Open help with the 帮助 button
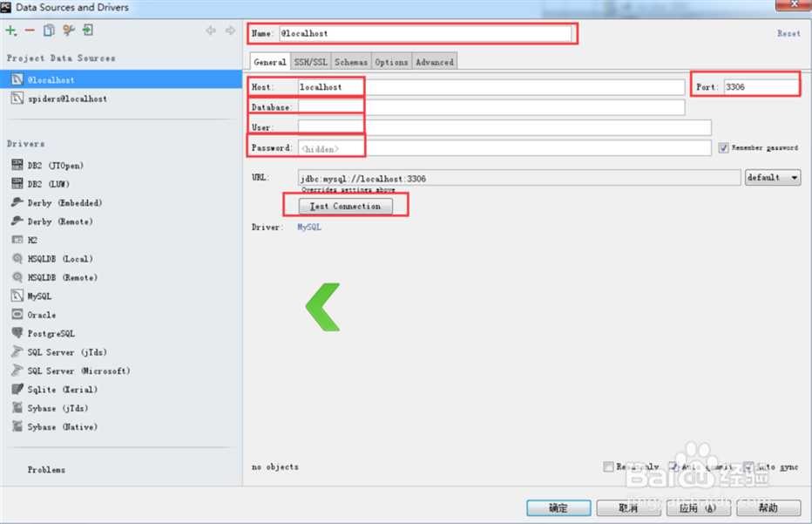Image resolution: width=812 pixels, height=524 pixels. coord(768,508)
